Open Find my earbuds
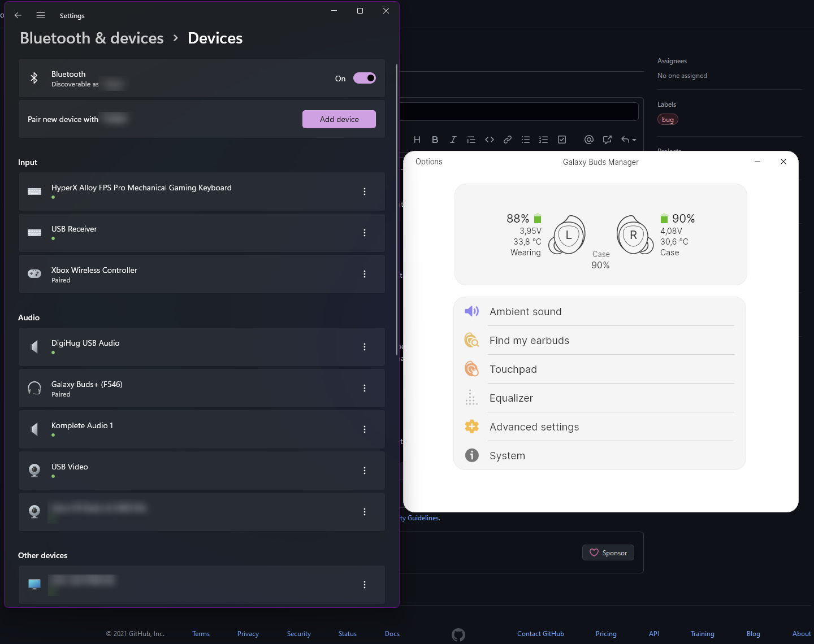The height and width of the screenshot is (644, 814). 600,340
